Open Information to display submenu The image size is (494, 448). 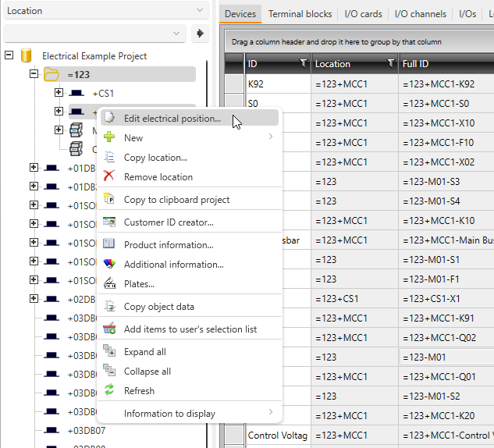[169, 413]
